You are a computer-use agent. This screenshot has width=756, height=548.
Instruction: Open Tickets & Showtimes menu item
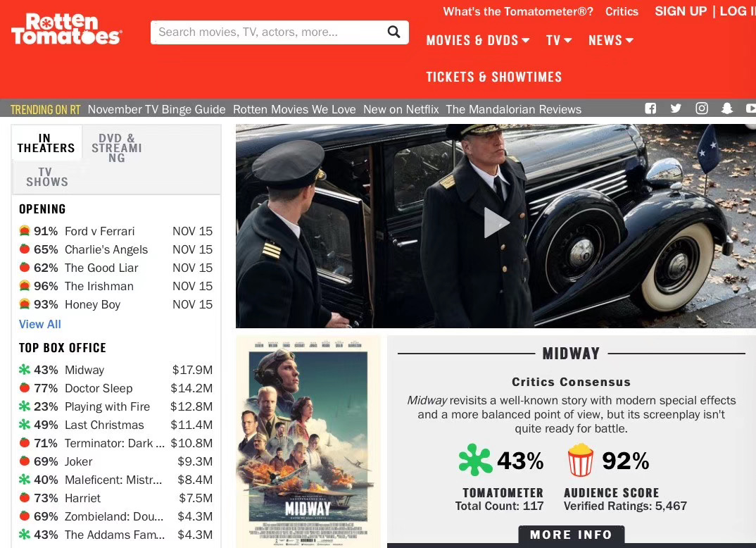tap(493, 77)
